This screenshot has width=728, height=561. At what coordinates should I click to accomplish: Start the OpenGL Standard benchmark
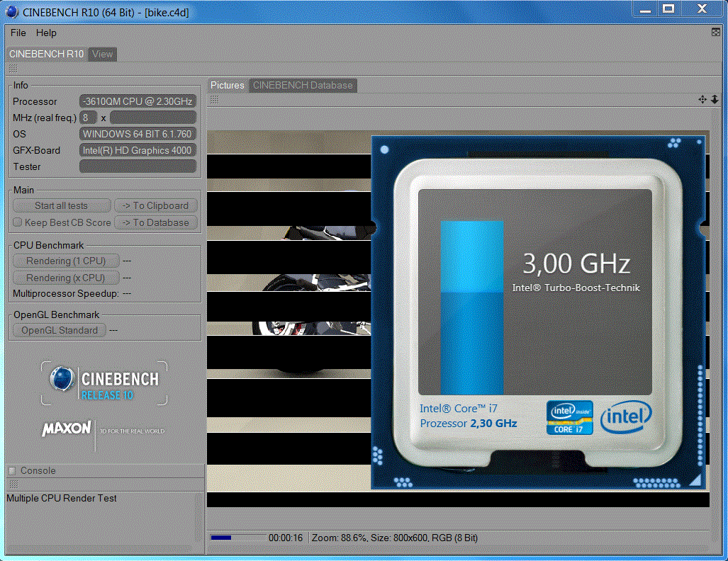coord(60,330)
